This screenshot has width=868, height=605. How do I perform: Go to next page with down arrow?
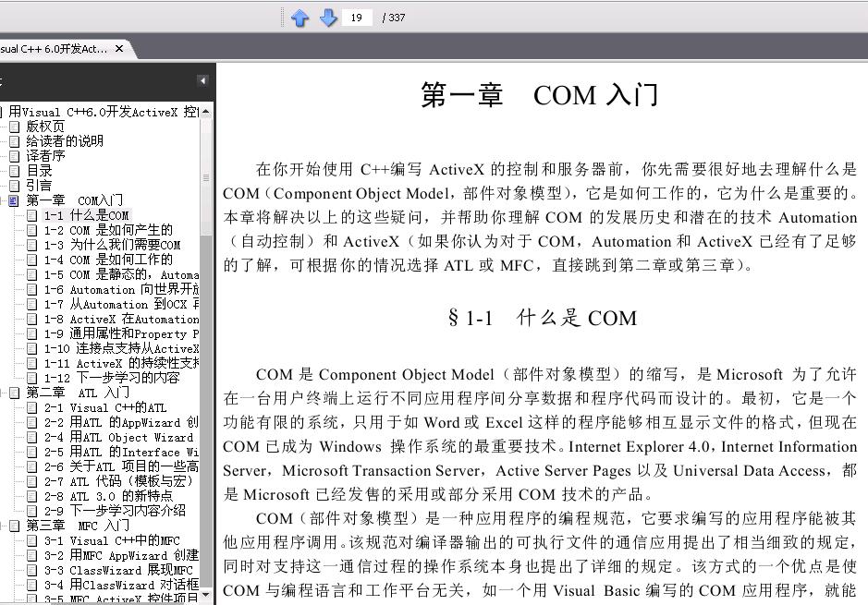point(328,18)
